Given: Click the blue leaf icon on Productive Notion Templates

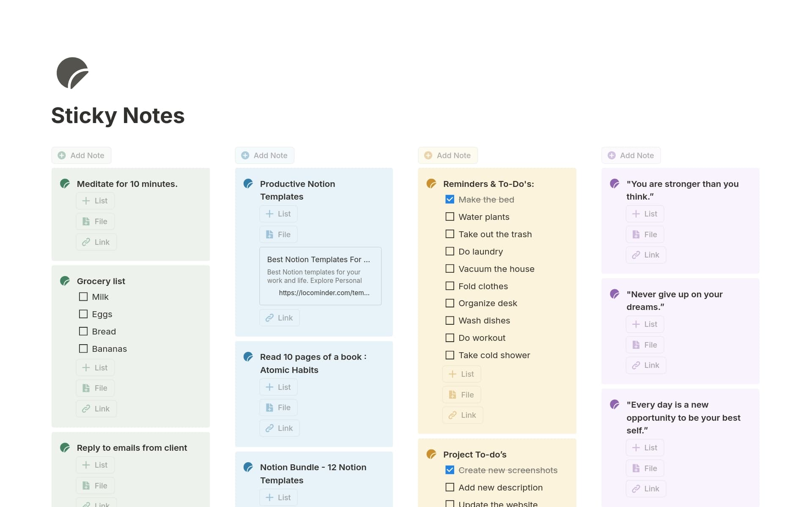Looking at the screenshot, I should pos(248,184).
